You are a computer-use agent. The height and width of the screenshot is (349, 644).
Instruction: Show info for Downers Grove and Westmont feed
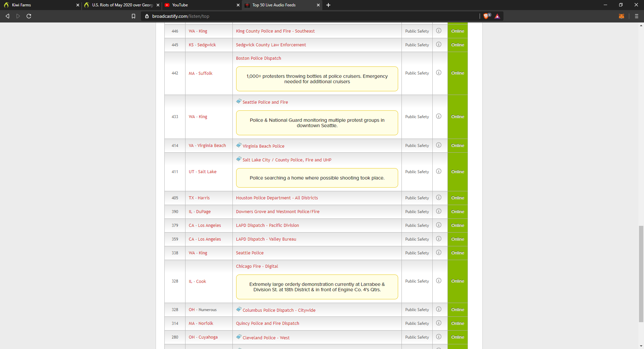coord(439,211)
